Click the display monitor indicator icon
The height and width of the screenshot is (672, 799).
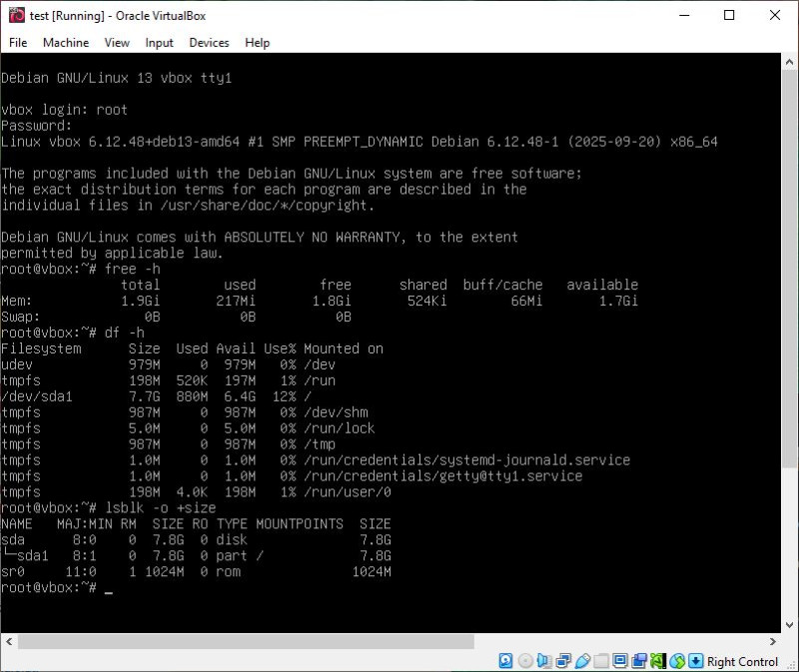click(x=620, y=661)
